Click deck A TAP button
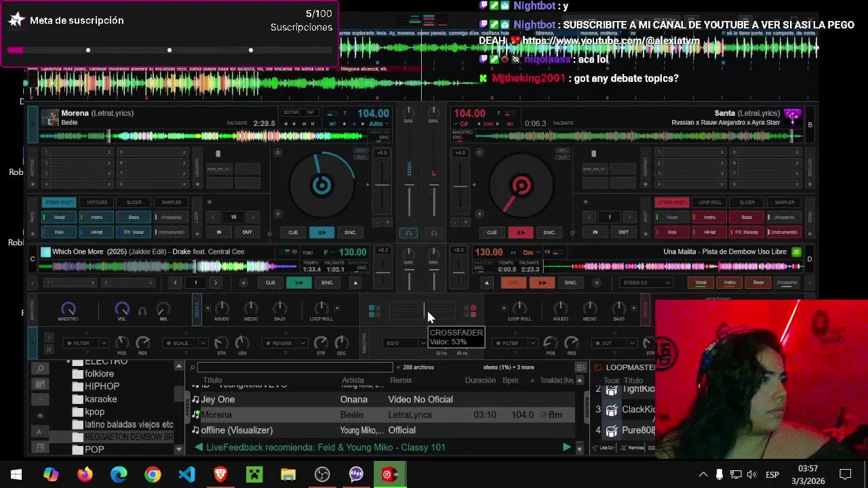 click(x=310, y=113)
